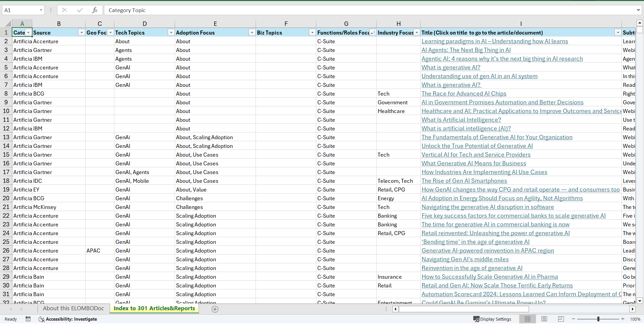The height and width of the screenshot is (324, 644).
Task: Open Biz Topics filter dropdown
Action: pyautogui.click(x=312, y=33)
